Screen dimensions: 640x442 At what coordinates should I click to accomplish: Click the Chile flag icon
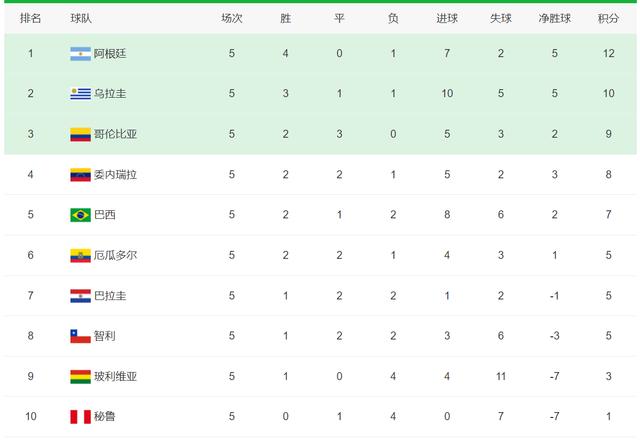[81, 336]
